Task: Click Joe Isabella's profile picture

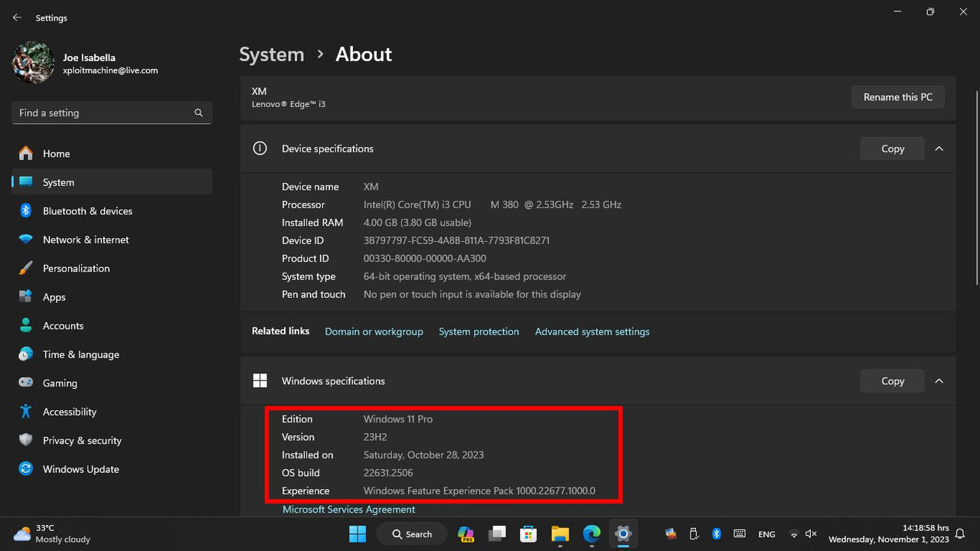Action: [33, 63]
